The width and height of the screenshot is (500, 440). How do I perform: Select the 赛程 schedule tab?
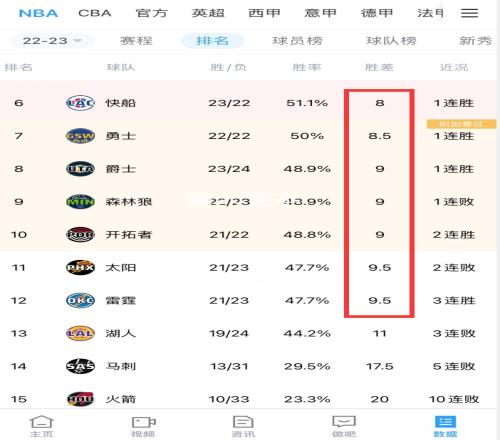[136, 41]
